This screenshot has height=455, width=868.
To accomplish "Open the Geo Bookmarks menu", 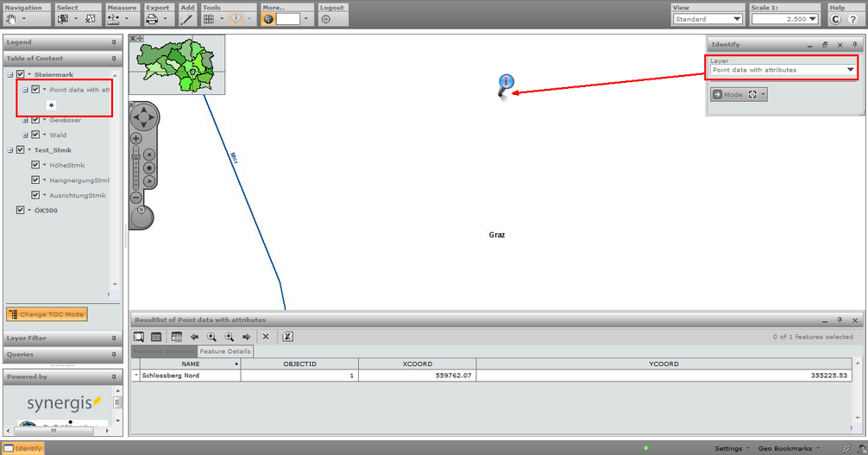I will click(x=789, y=448).
